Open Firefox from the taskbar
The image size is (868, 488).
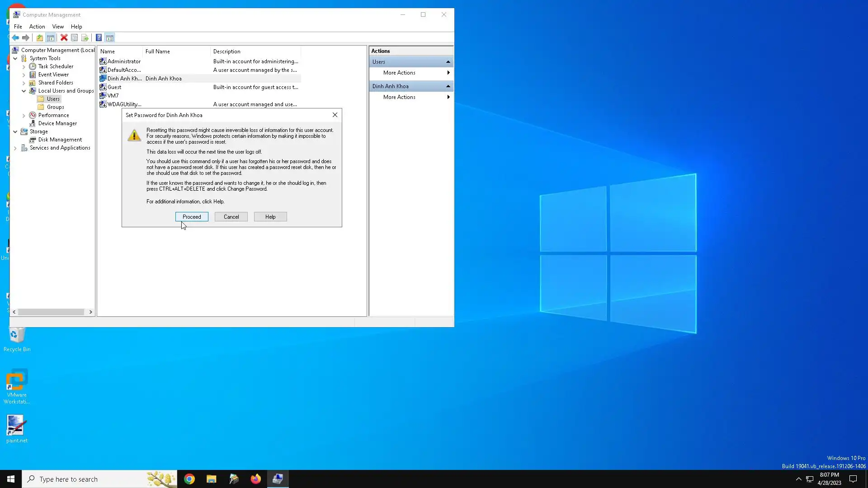pos(255,479)
